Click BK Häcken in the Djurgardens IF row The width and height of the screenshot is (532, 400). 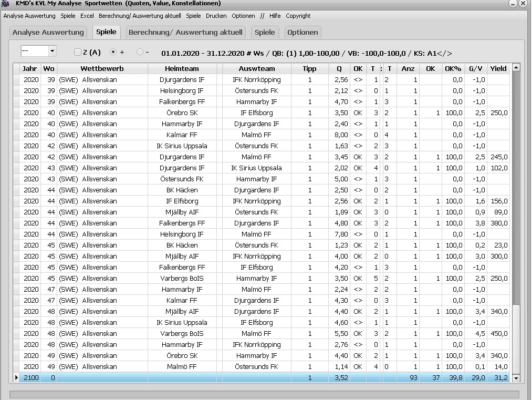click(182, 190)
